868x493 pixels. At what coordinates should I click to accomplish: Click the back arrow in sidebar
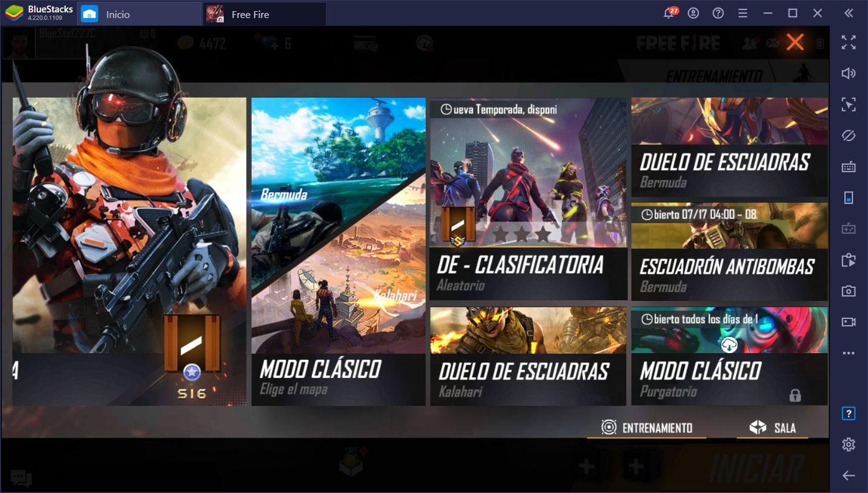848,476
